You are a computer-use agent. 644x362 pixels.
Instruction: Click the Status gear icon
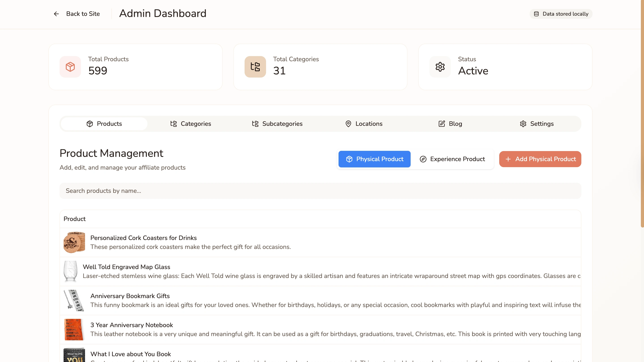pyautogui.click(x=440, y=67)
